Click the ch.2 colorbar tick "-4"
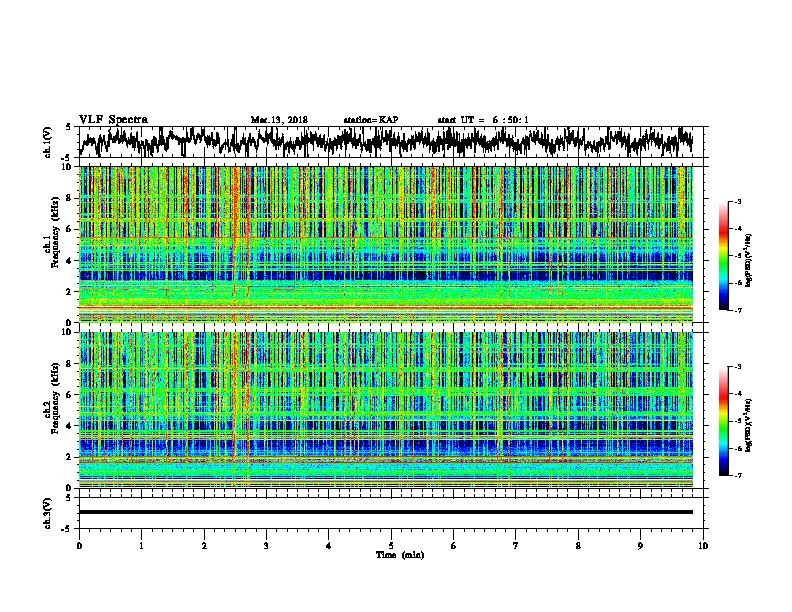The image size is (792, 612). [738, 393]
